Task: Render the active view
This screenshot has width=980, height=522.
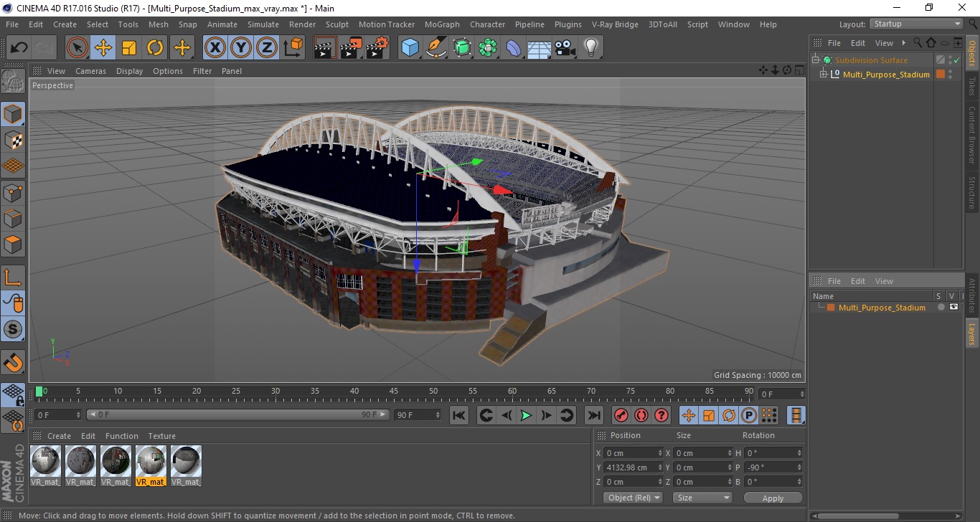Action: pos(325,48)
